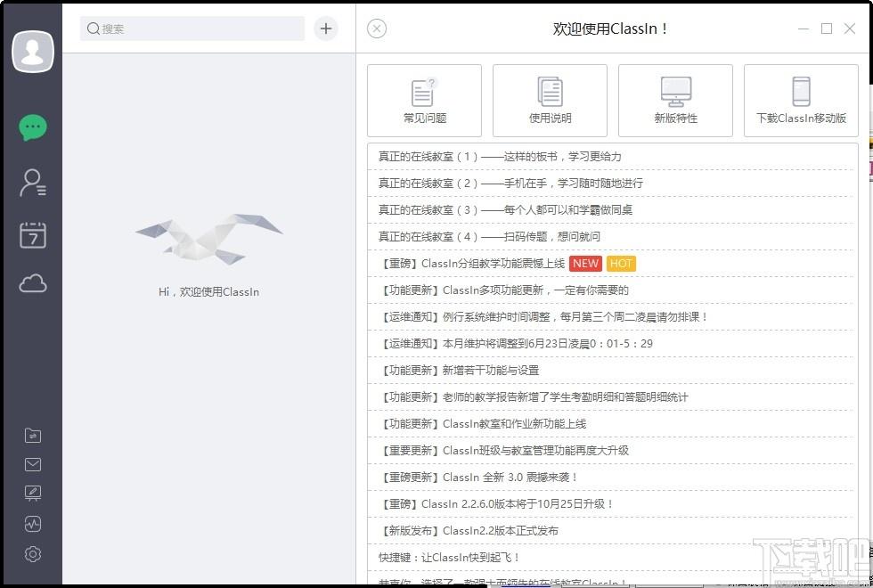Open the user profile avatar
This screenshot has height=588, width=873.
33,52
